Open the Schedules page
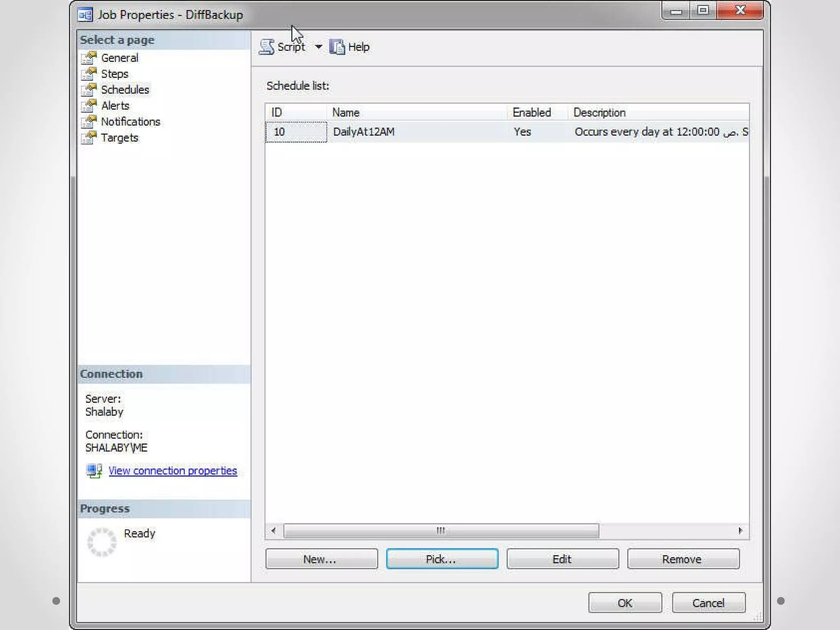The width and height of the screenshot is (840, 630). click(125, 90)
